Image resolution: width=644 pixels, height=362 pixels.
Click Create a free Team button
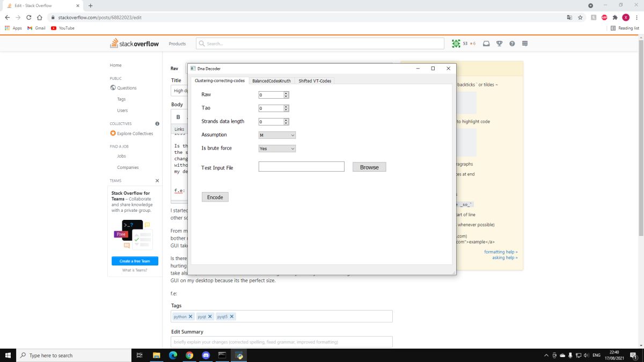pyautogui.click(x=135, y=261)
